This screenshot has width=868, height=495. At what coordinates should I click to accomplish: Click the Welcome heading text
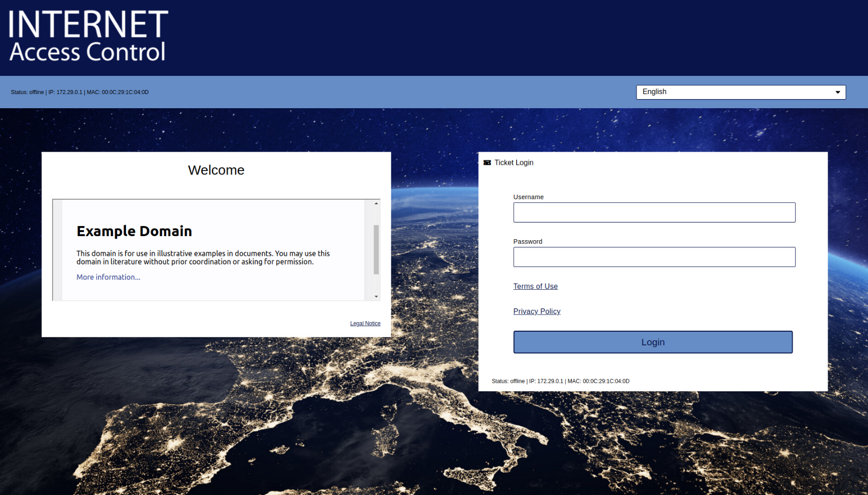point(216,170)
